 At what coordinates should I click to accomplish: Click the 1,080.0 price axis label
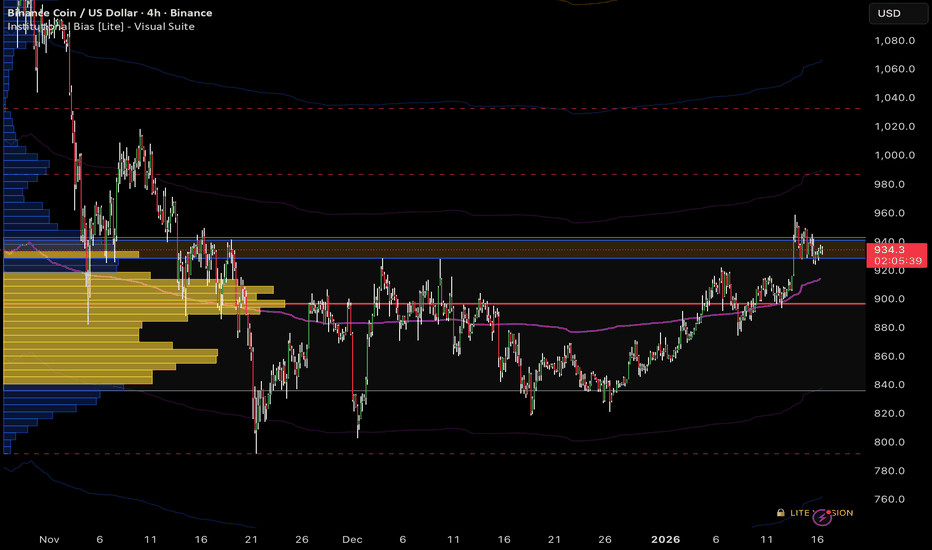pyautogui.click(x=893, y=41)
